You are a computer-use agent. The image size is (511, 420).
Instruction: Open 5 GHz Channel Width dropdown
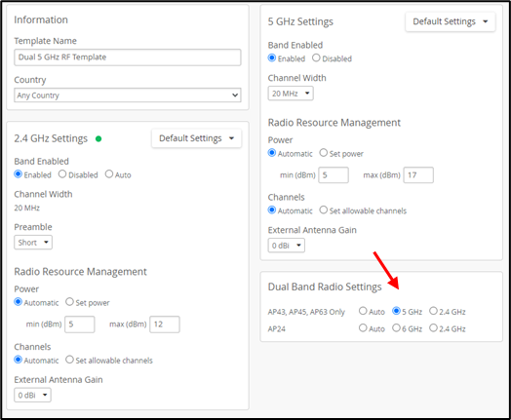pyautogui.click(x=291, y=94)
